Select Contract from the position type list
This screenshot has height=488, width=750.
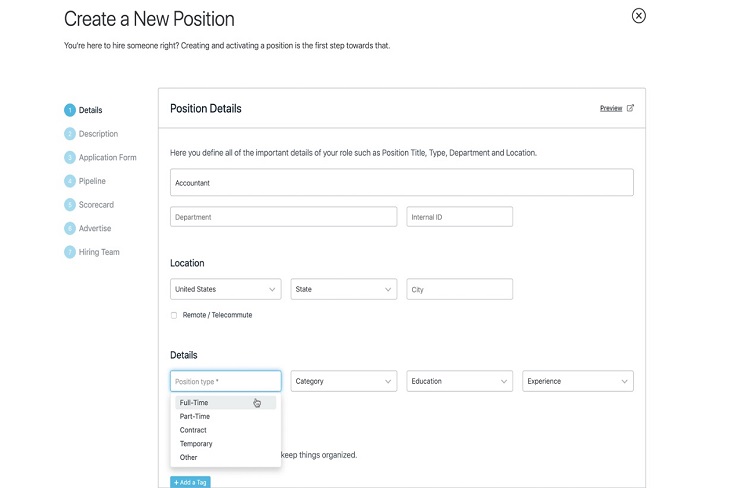pos(226,430)
